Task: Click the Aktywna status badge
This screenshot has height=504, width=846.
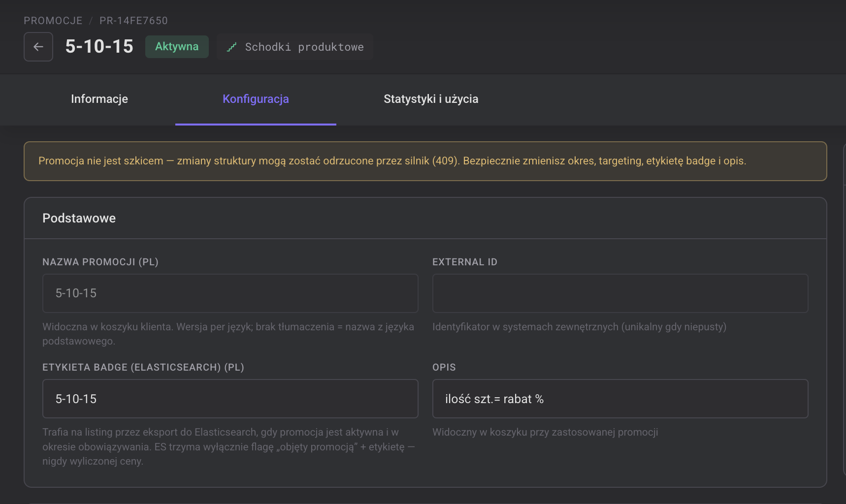Action: 177,47
